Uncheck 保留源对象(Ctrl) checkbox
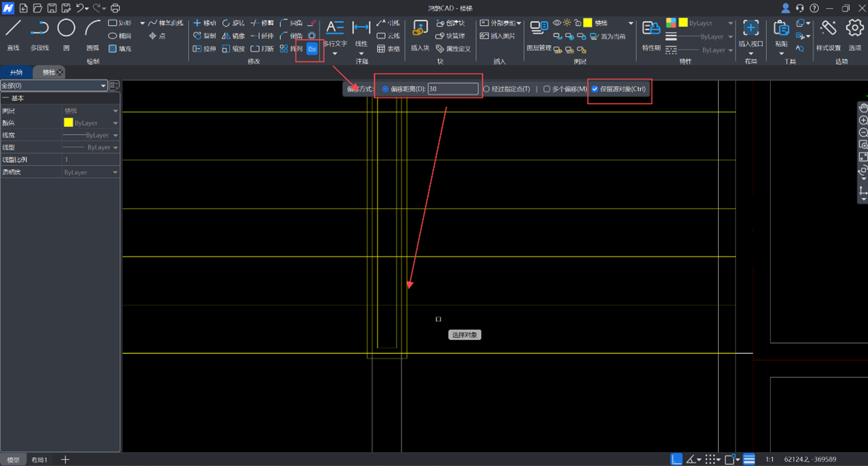The image size is (868, 466). click(x=595, y=89)
